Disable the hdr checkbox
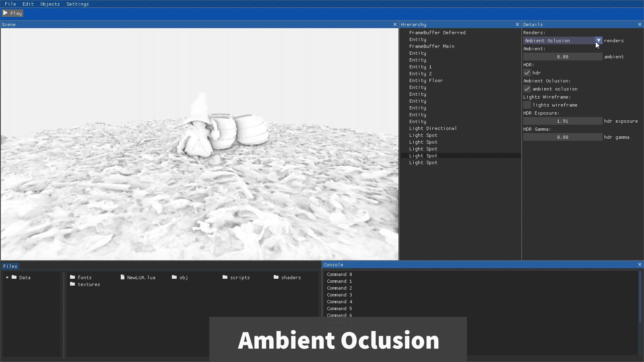This screenshot has height=362, width=644. [527, 73]
